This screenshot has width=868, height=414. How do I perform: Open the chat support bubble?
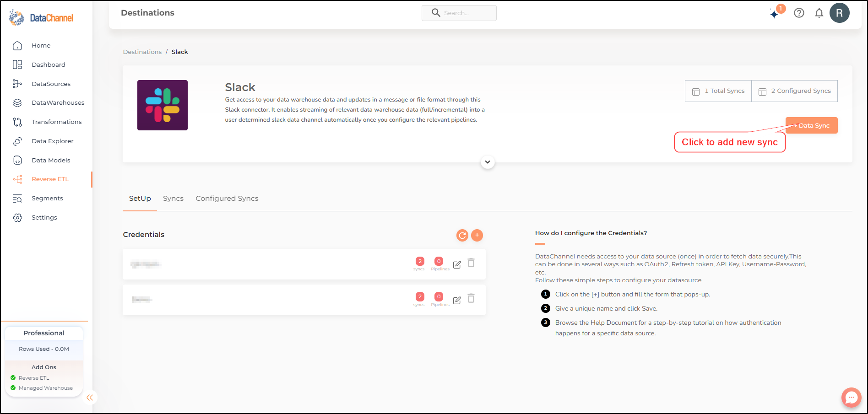coord(851,398)
